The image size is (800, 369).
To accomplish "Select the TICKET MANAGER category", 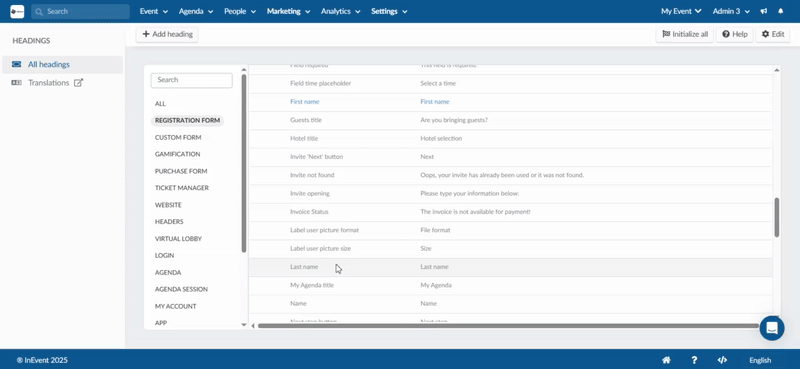I will coord(182,188).
